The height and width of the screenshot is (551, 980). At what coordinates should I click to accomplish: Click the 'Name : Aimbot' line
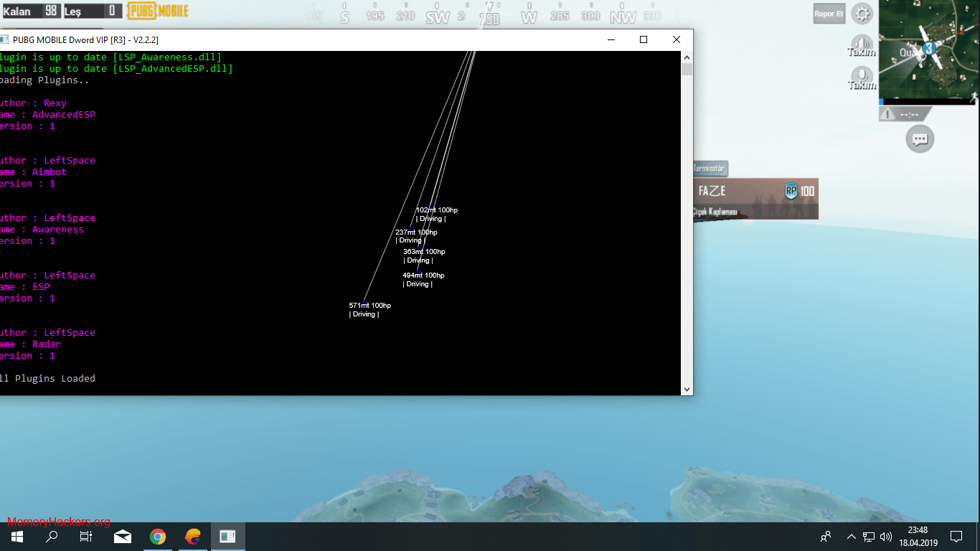coord(33,172)
